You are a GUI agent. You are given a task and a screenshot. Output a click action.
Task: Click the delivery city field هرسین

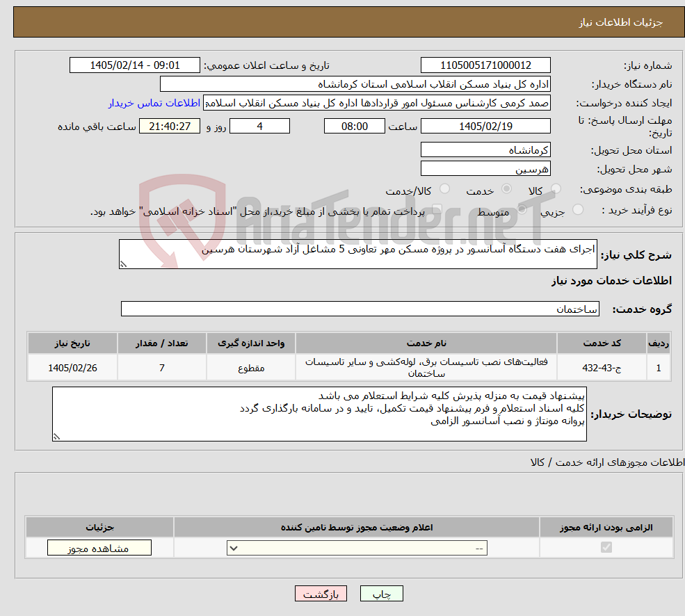click(485, 169)
